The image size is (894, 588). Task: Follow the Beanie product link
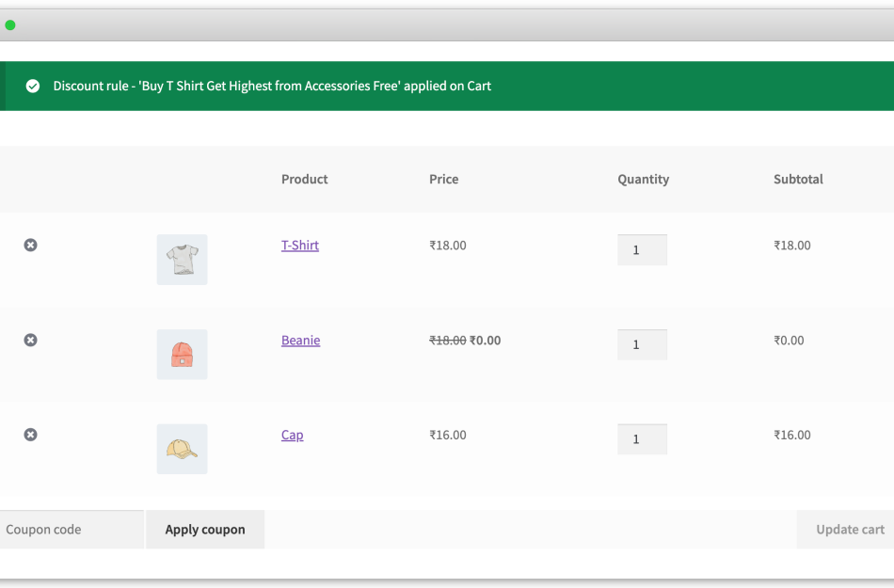(x=300, y=341)
